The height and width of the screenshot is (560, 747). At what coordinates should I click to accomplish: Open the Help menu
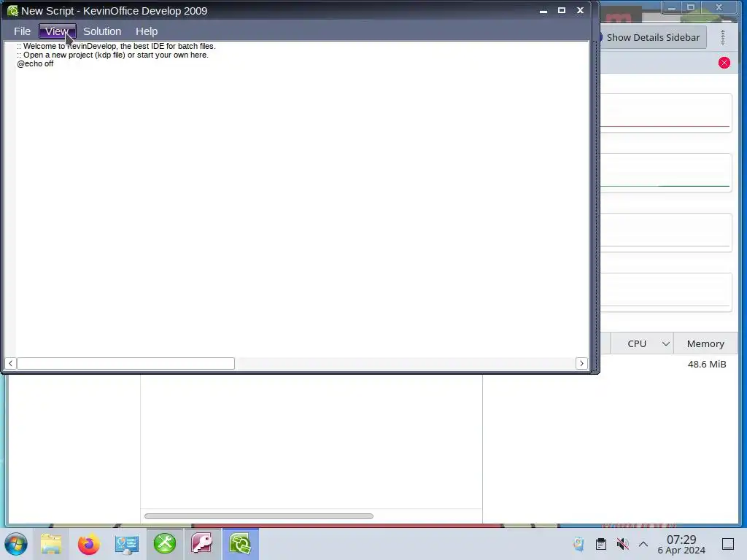coord(146,31)
